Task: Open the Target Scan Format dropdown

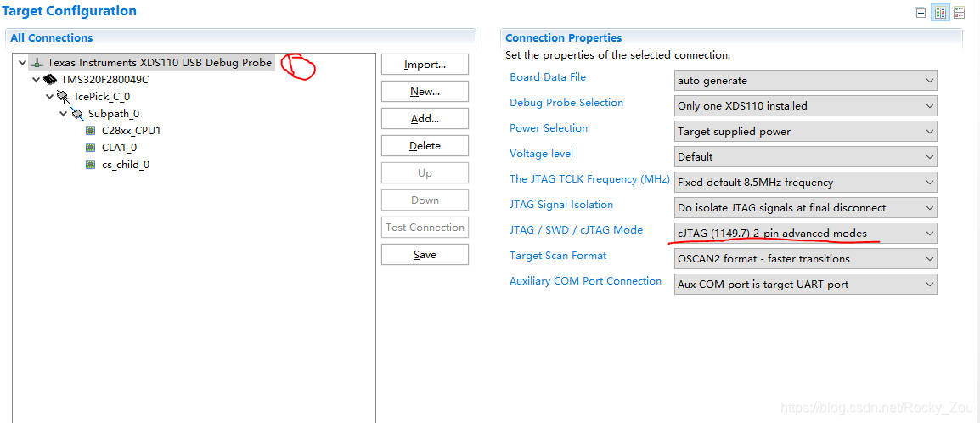Action: (x=806, y=259)
